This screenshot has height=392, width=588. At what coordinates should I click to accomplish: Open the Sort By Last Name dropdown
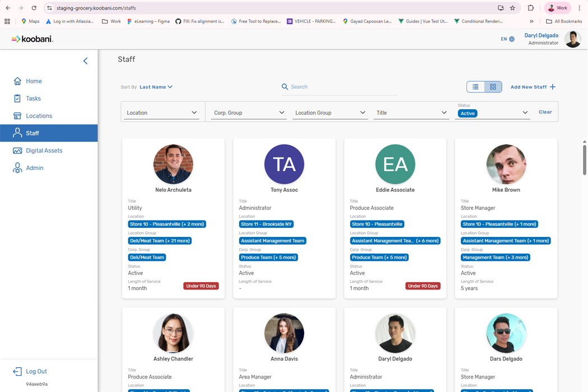click(156, 87)
